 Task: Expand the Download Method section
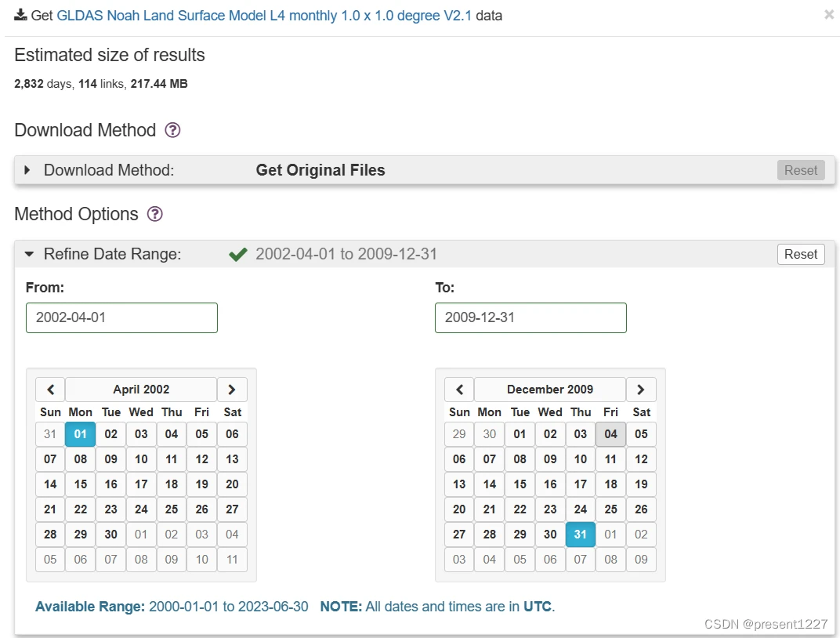[x=28, y=170]
